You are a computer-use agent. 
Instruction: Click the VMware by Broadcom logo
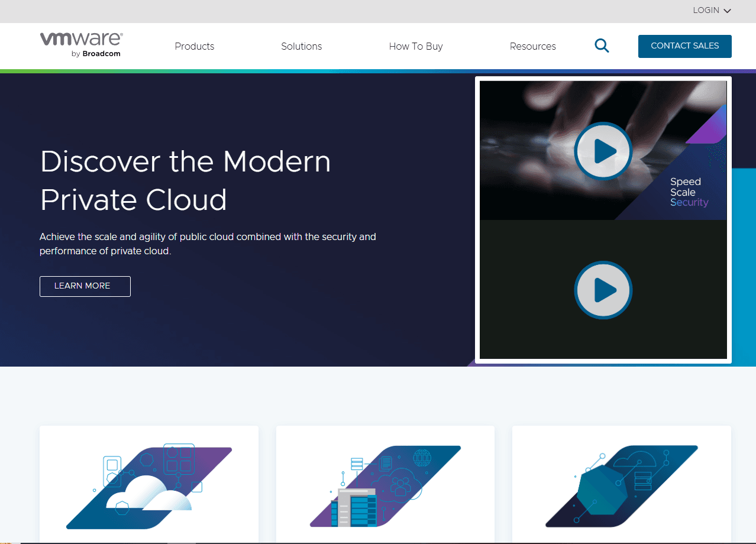[x=81, y=45]
